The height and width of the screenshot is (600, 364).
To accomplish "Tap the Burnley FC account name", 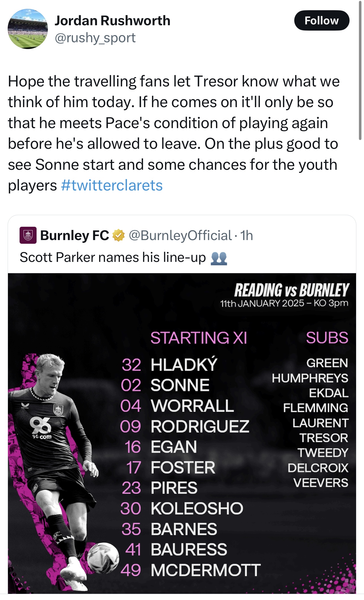I will (75, 235).
